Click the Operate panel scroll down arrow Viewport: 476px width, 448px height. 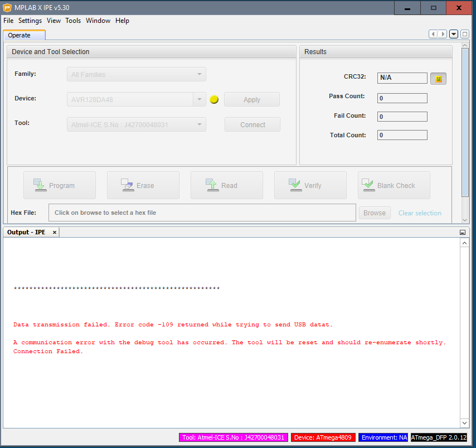click(x=465, y=220)
